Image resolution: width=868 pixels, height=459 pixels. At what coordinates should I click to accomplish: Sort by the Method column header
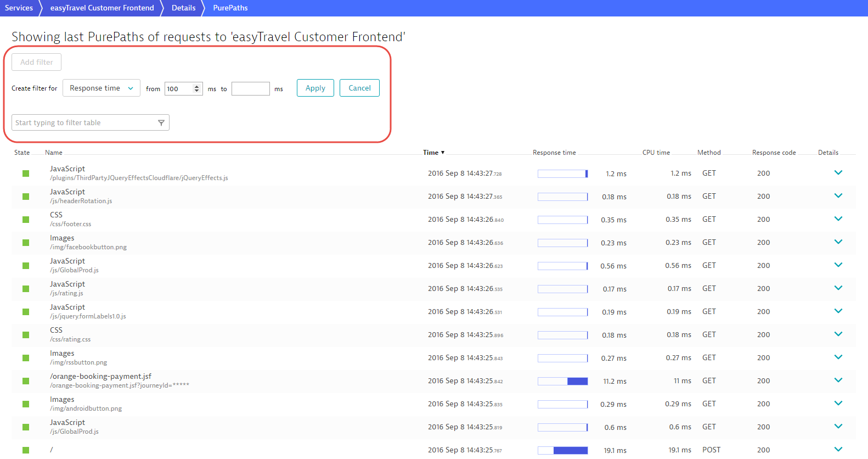coord(709,153)
